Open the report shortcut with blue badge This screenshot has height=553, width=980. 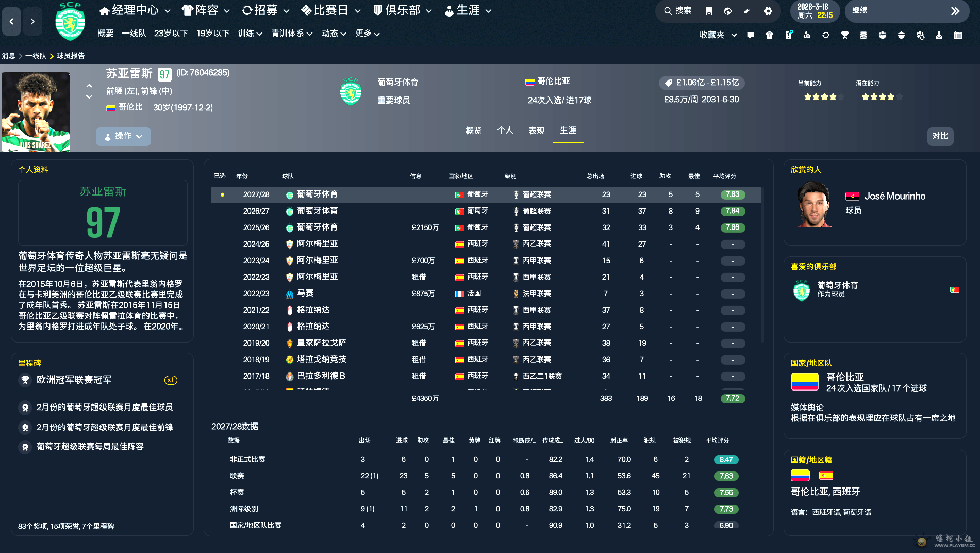point(789,35)
